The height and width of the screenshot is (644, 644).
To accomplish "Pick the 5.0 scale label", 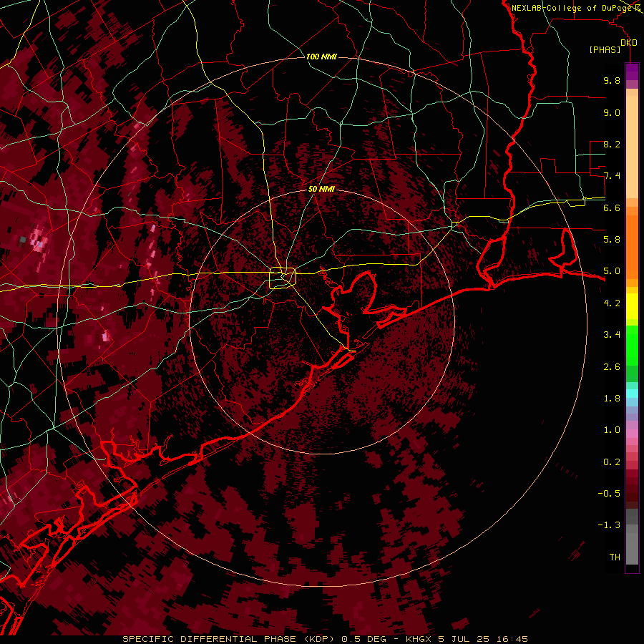I will pyautogui.click(x=612, y=271).
